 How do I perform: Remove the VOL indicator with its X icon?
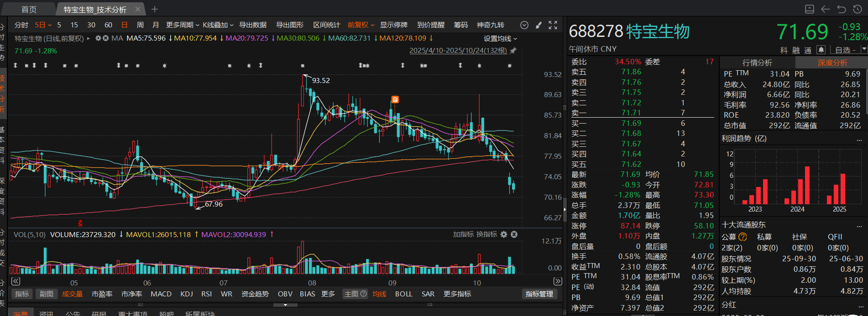(x=514, y=234)
